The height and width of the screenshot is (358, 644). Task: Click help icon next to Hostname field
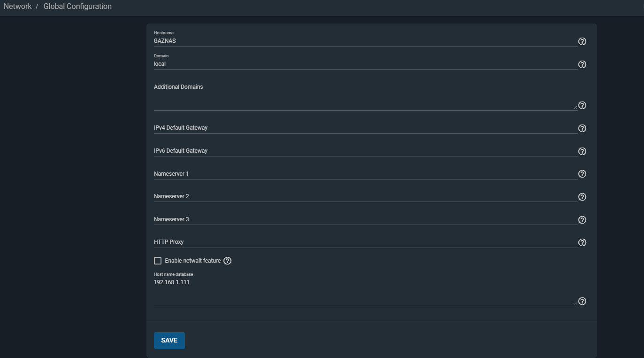(x=582, y=41)
